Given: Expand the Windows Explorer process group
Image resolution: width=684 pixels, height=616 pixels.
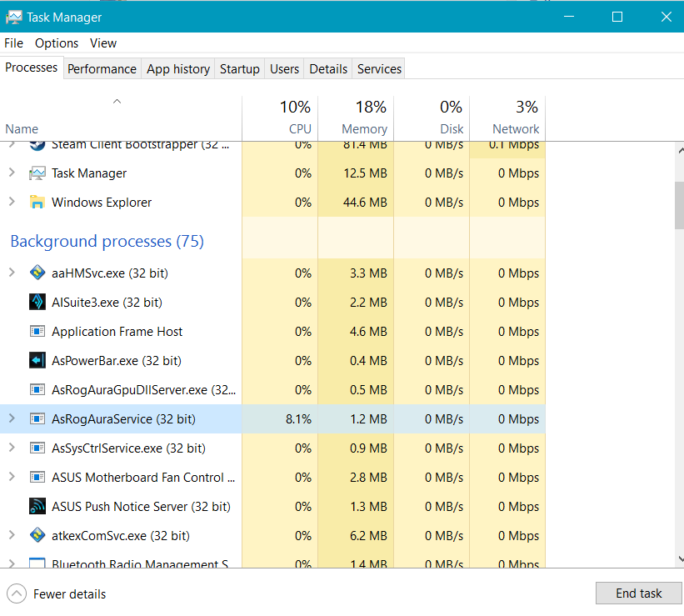Looking at the screenshot, I should click(x=12, y=202).
